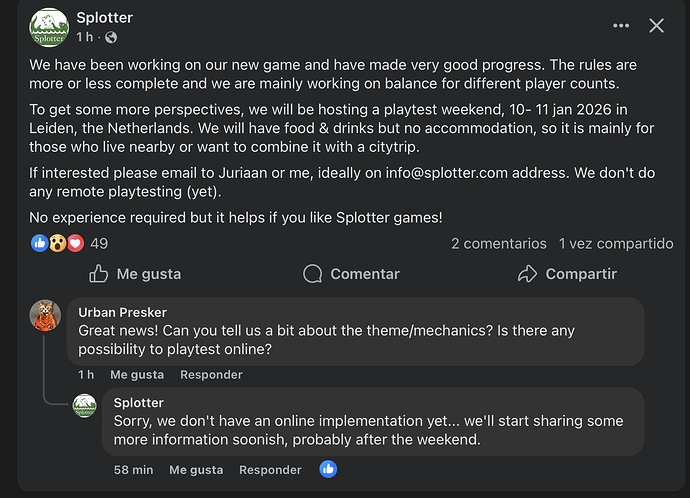Screen dimensions: 690x498
Task: Open Urban Presker's profile picture
Action: click(x=46, y=315)
